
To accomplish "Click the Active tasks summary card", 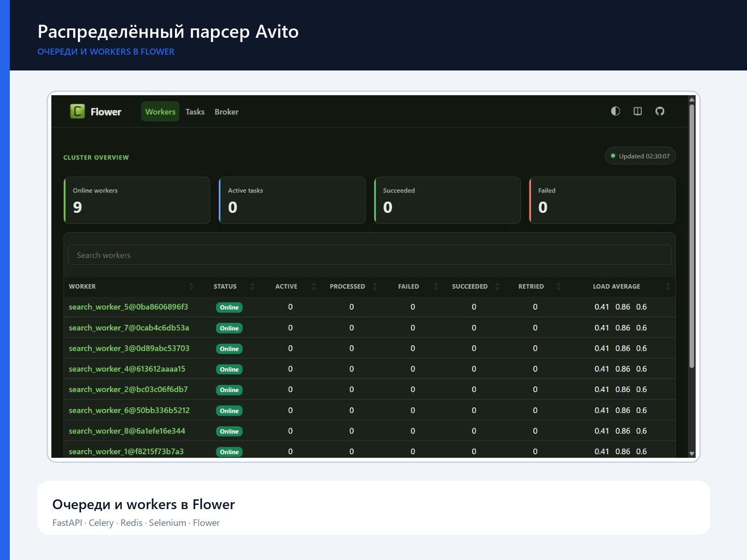I will point(292,200).
